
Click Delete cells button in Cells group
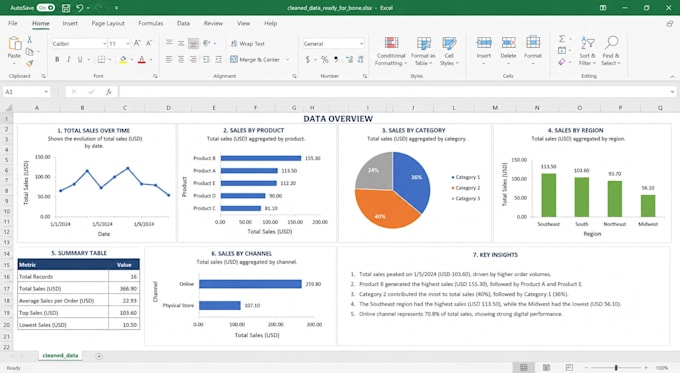point(508,50)
